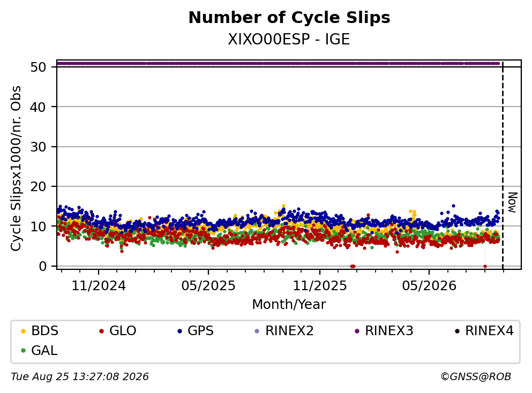532x393 pixels.
Task: Click the chart title Number of Cycle Slips
Action: 289,18
